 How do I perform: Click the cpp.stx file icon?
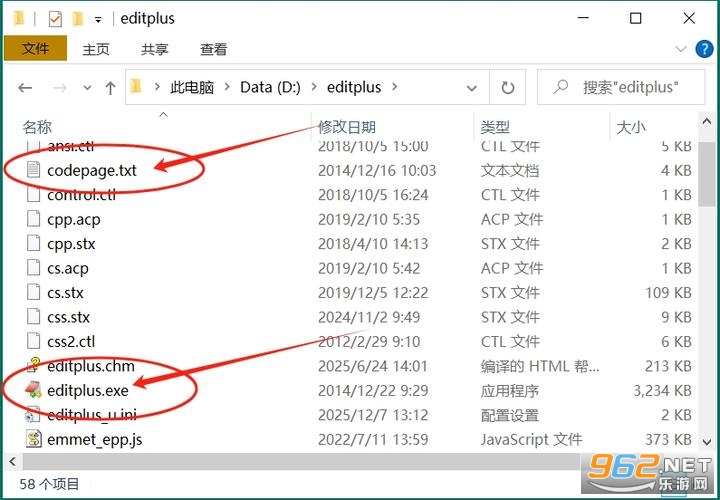[x=33, y=244]
